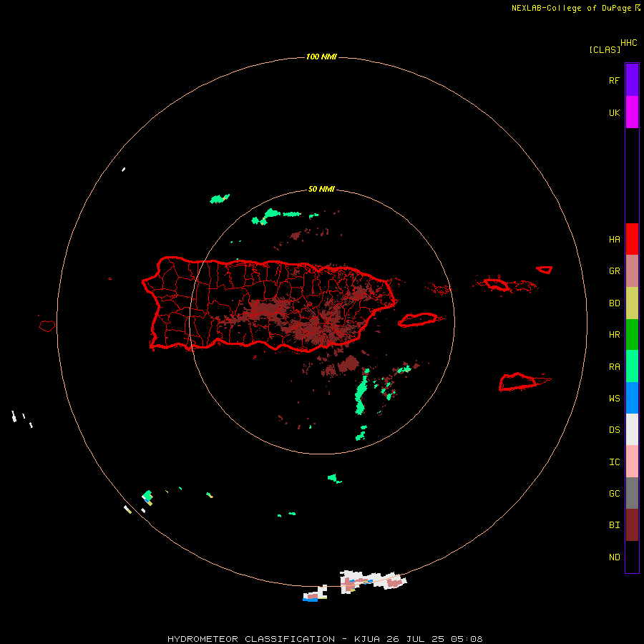Image resolution: width=644 pixels, height=644 pixels.
Task: Click the UK legend label
Action: point(614,113)
